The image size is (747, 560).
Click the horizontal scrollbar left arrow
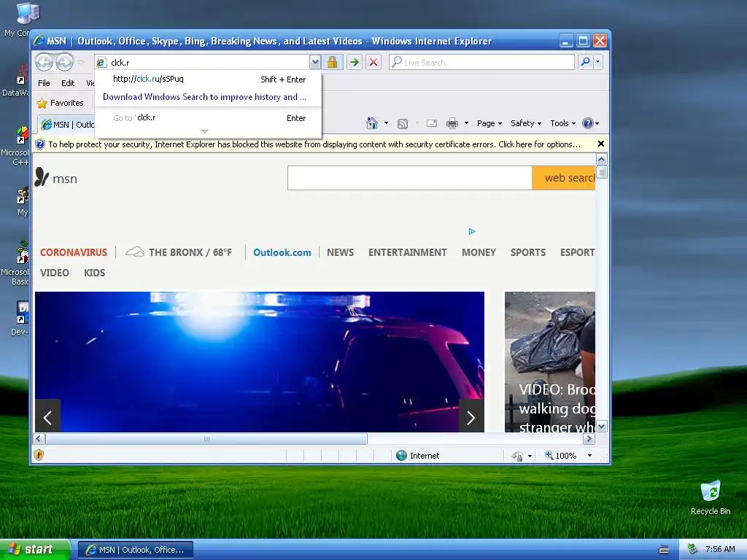point(39,438)
